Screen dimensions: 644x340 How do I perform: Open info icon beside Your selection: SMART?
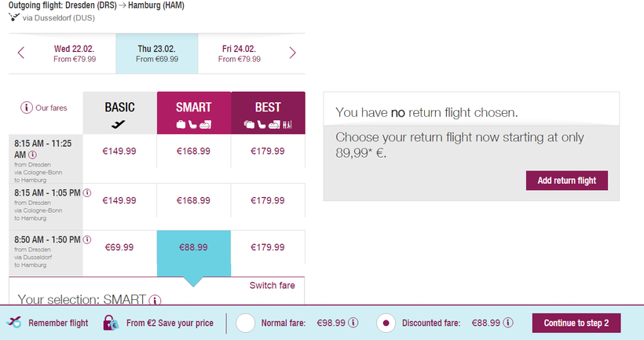[x=156, y=300]
